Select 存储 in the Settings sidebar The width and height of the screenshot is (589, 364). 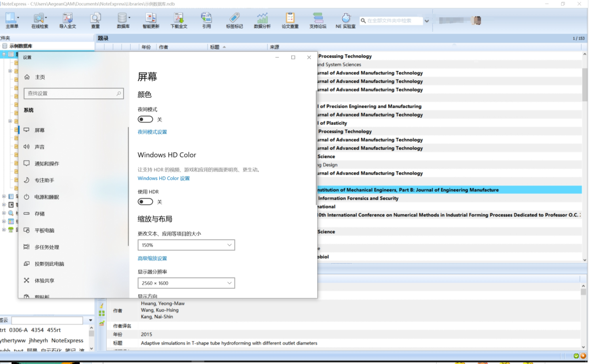(73, 214)
